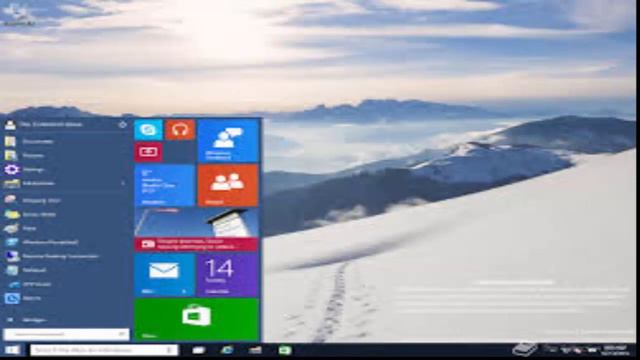Open Internet Explorer from the taskbar

[x=227, y=350]
